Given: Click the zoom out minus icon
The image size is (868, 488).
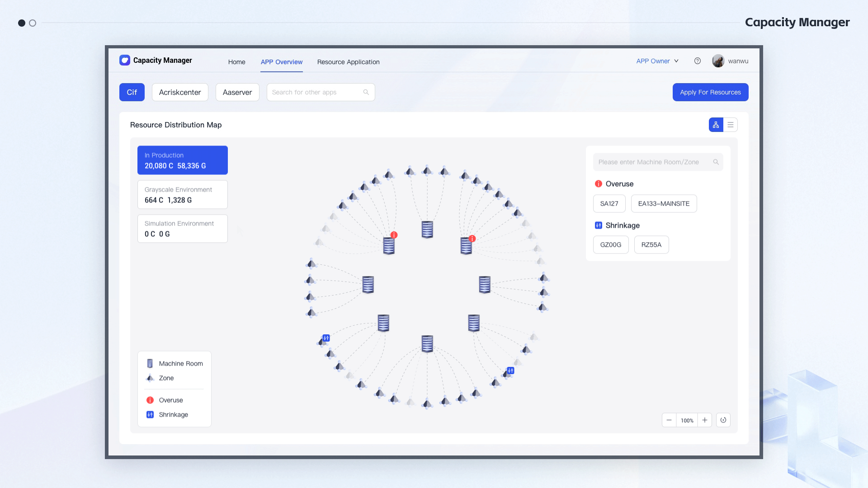Looking at the screenshot, I should pos(669,420).
